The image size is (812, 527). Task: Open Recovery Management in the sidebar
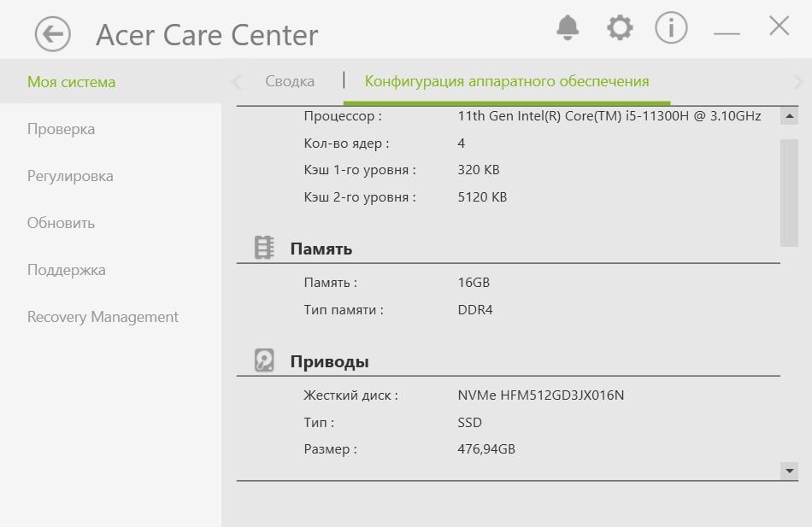click(103, 317)
